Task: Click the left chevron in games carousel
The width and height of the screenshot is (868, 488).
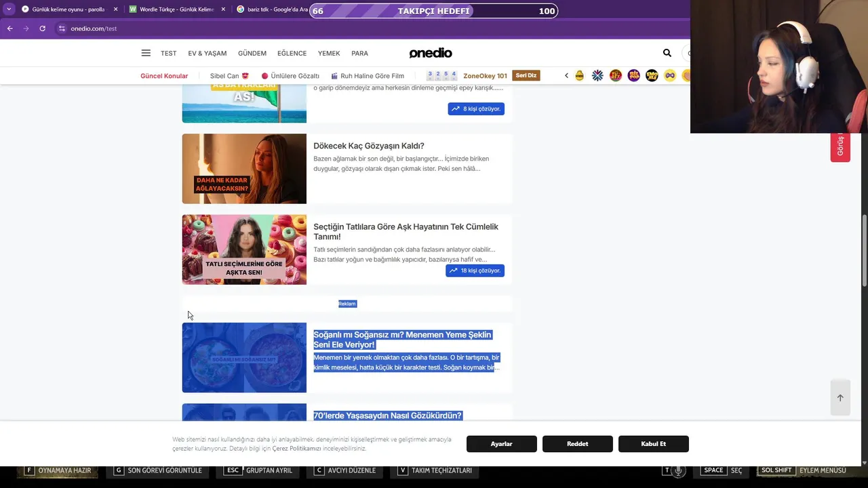Action: coord(566,76)
